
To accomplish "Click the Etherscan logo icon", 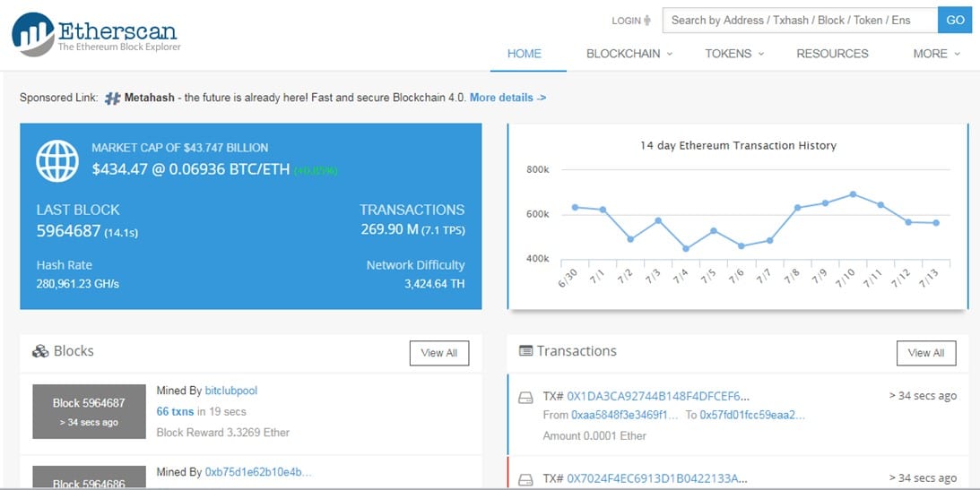I will [32, 34].
